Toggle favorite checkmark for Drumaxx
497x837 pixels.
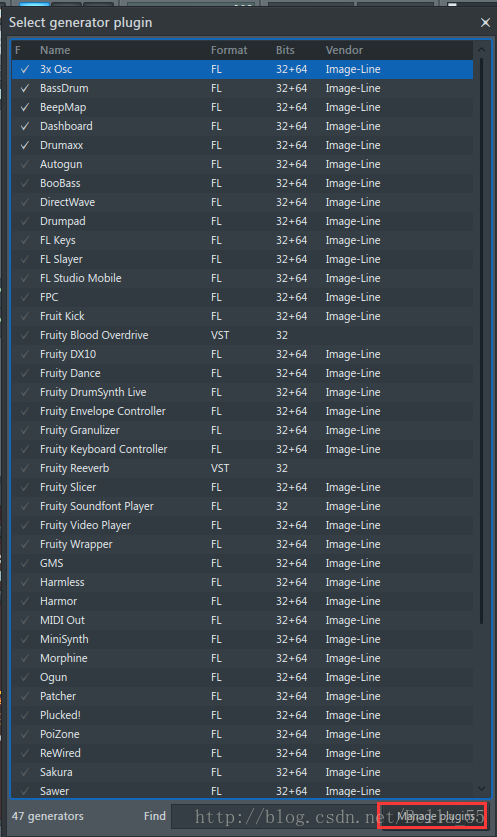tap(25, 145)
